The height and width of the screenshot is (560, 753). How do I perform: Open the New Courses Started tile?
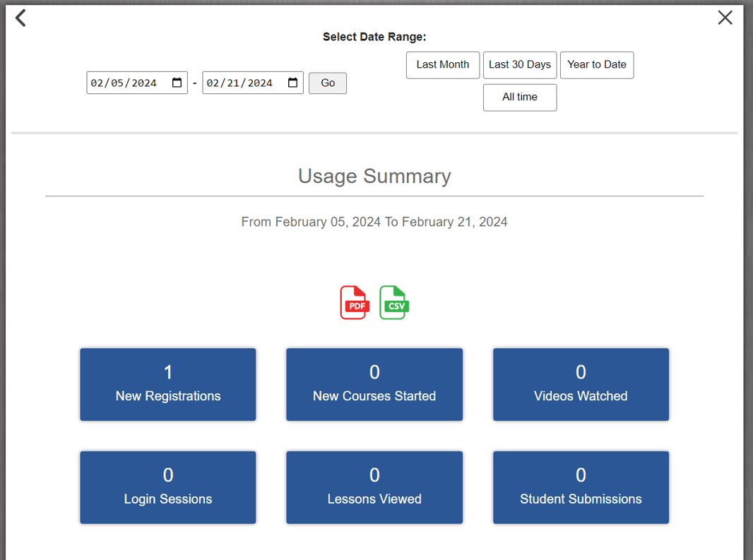tap(374, 384)
